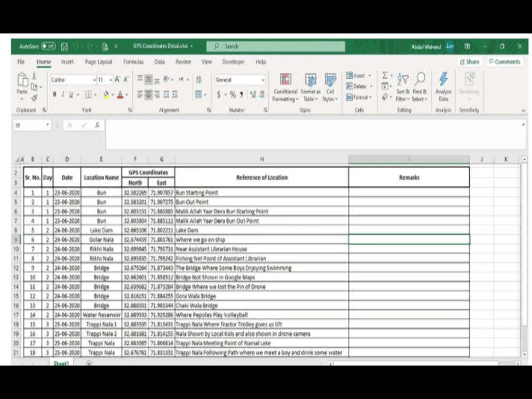Apply Percent Style icon
Screen dimensions: 532x399
(233, 94)
